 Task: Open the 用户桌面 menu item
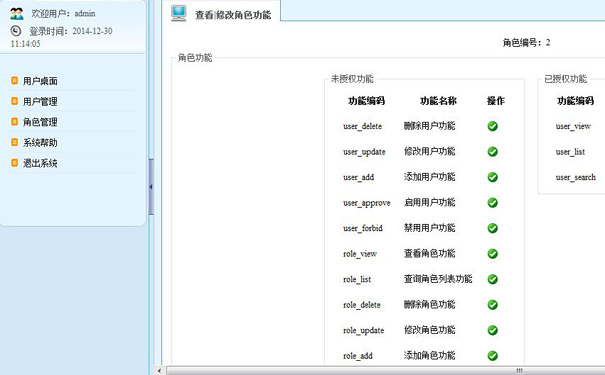click(40, 81)
